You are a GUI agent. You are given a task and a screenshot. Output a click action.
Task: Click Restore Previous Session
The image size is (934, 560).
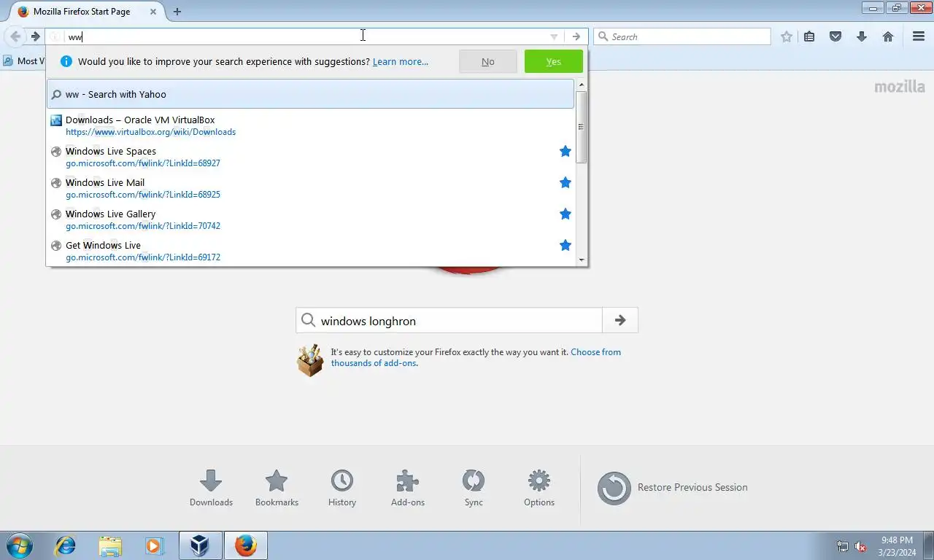click(x=673, y=488)
